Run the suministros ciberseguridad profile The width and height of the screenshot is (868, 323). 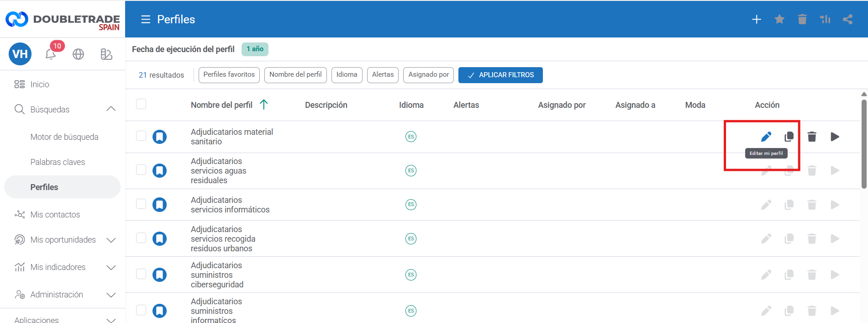pos(835,275)
